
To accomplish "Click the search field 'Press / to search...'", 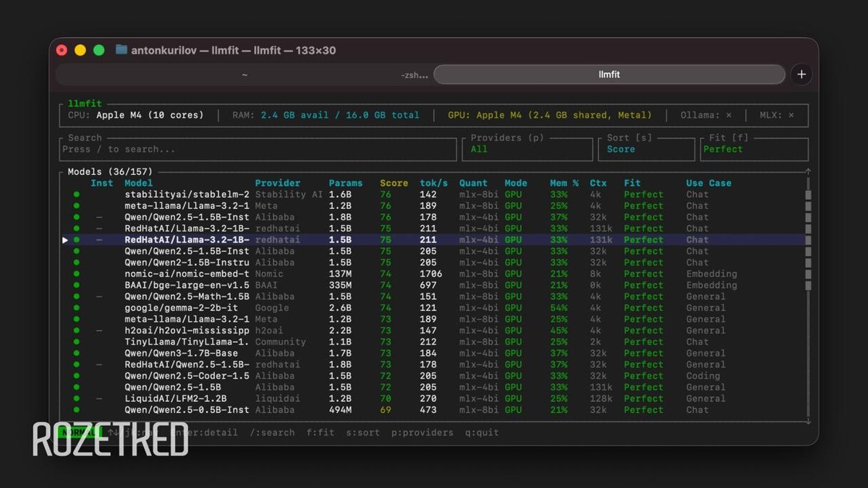I will (x=259, y=149).
